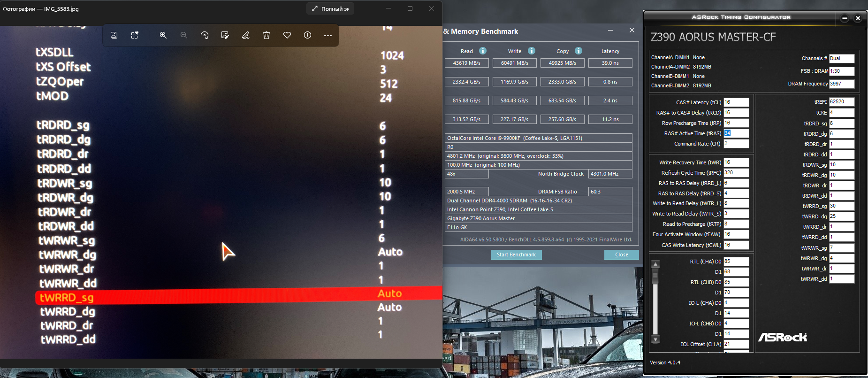Select the Write Recovery Time (tWR) field
The image size is (868, 378).
coord(736,162)
